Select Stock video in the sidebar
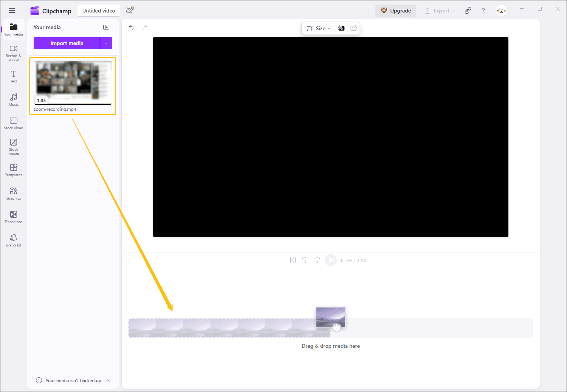Screen dimensions: 567x392 click(x=13, y=123)
